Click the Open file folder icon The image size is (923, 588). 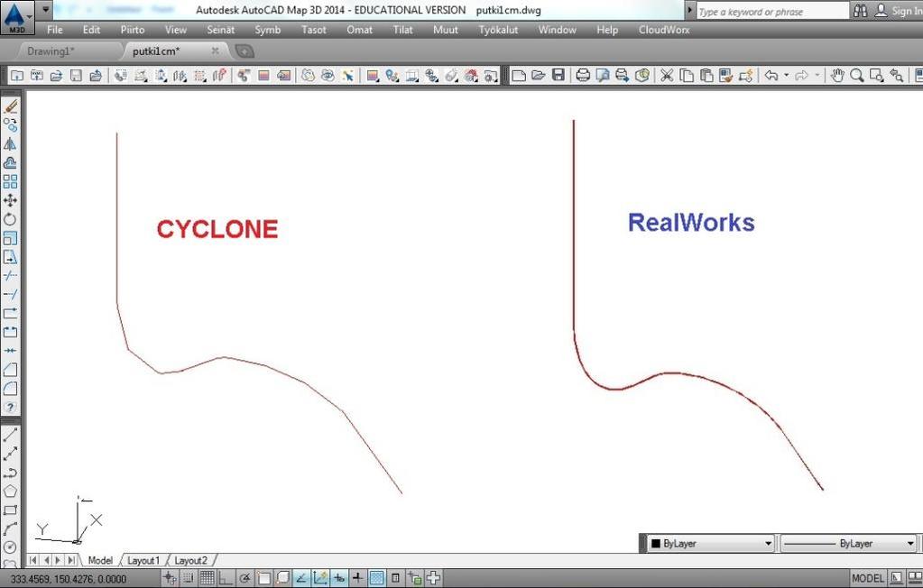pos(538,76)
